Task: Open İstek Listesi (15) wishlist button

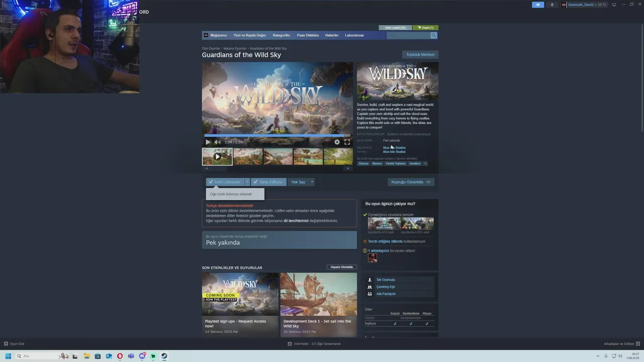Action: (x=395, y=28)
